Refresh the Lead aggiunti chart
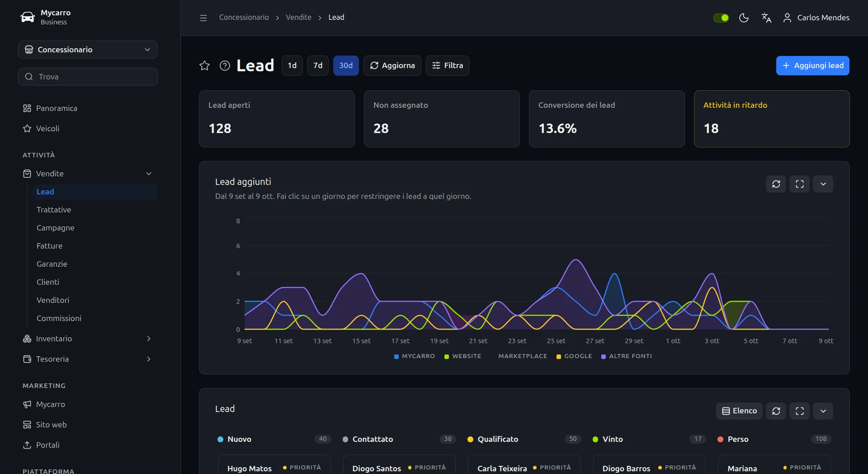 coord(776,184)
